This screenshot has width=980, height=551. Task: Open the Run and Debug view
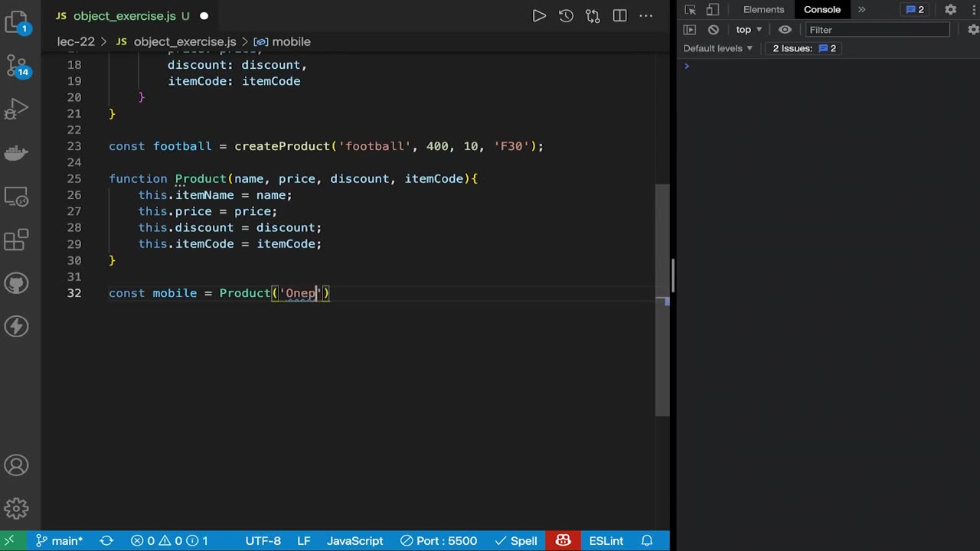point(16,109)
